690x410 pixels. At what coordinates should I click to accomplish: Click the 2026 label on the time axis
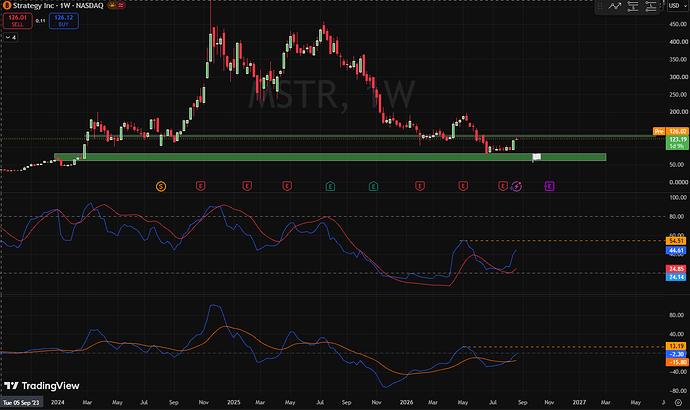pyautogui.click(x=406, y=403)
